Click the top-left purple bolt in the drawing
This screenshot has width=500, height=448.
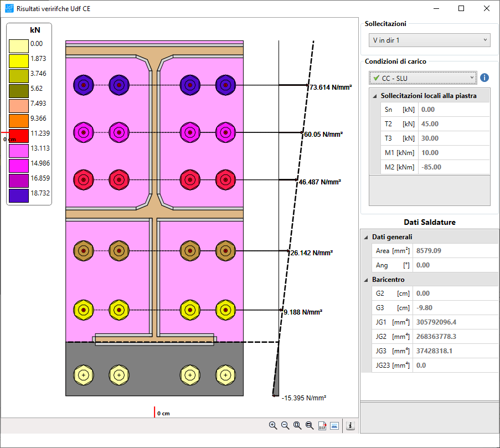click(83, 85)
